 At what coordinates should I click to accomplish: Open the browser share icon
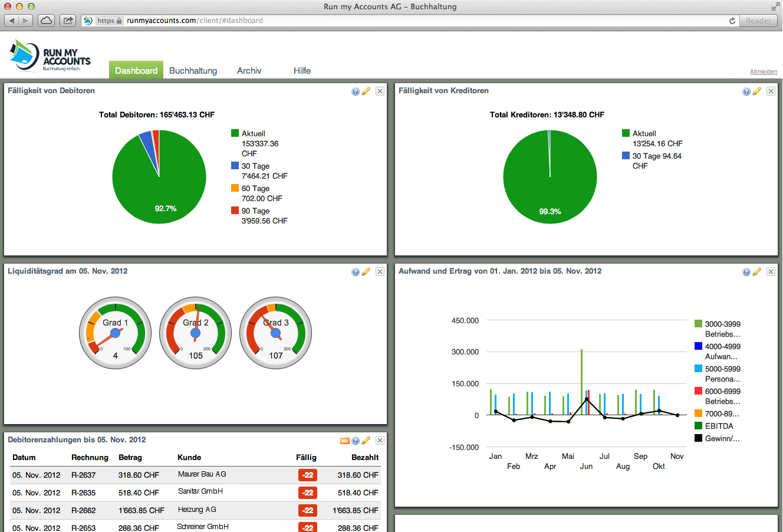click(67, 19)
